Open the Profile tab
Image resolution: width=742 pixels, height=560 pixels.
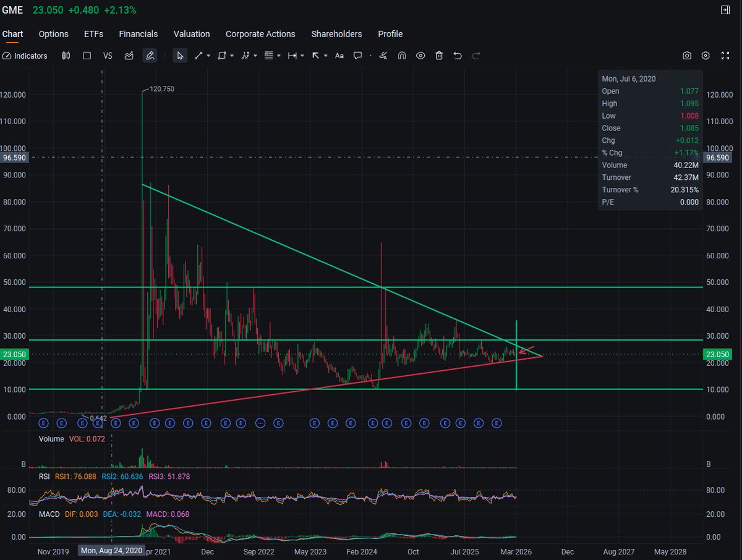point(390,34)
